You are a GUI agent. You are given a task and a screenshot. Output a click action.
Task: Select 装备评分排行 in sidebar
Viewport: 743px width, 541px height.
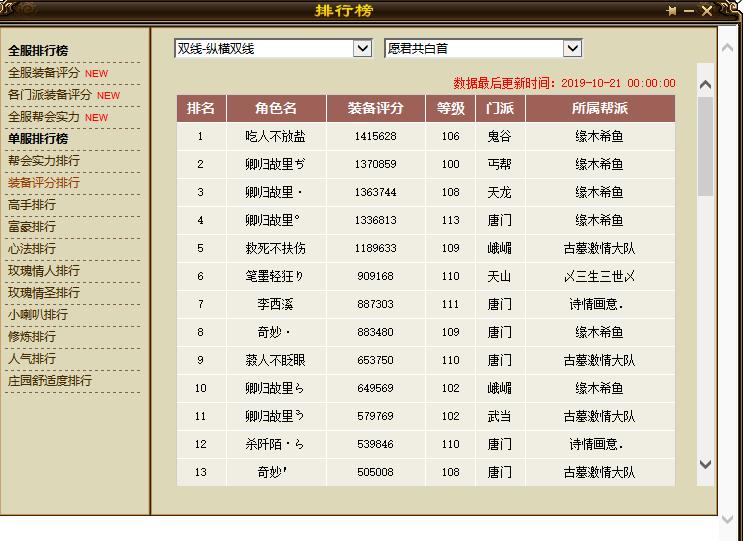click(x=44, y=182)
